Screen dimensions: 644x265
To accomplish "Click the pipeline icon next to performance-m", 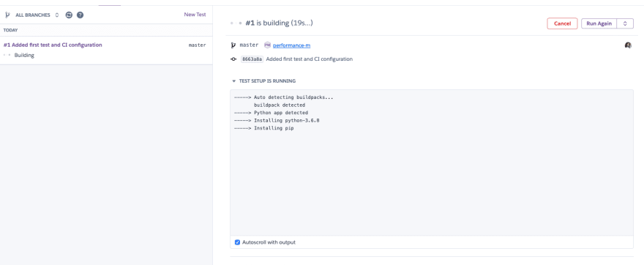I will click(267, 45).
